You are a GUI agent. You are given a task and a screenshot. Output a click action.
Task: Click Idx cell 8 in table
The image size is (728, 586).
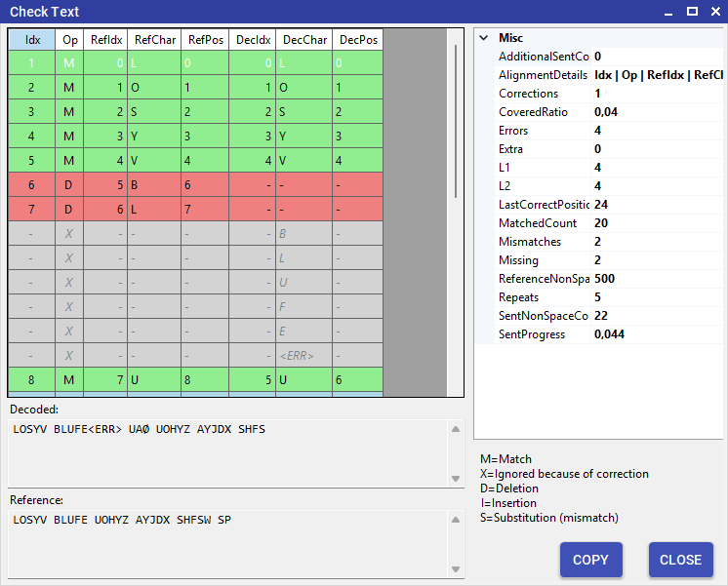31,380
